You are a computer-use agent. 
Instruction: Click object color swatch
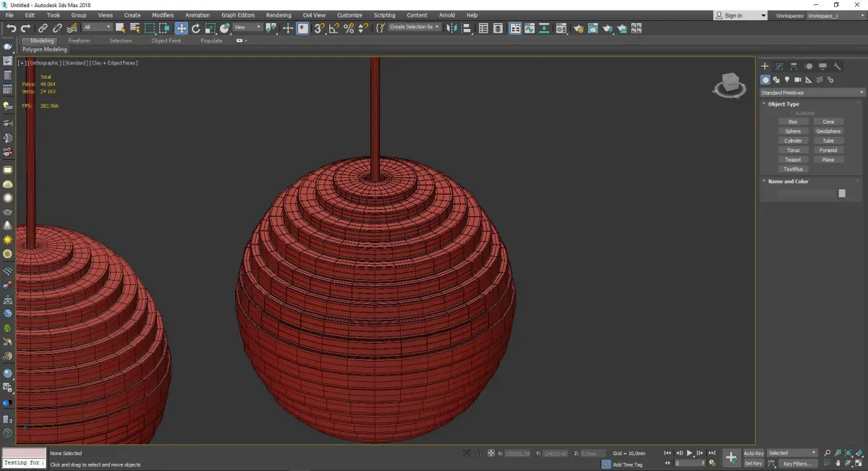point(842,193)
